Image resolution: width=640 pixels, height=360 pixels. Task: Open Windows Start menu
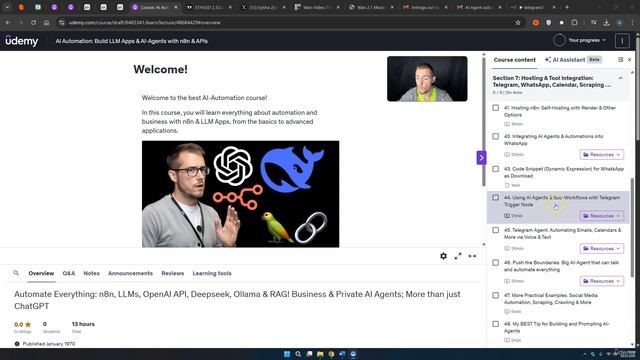[x=287, y=354]
